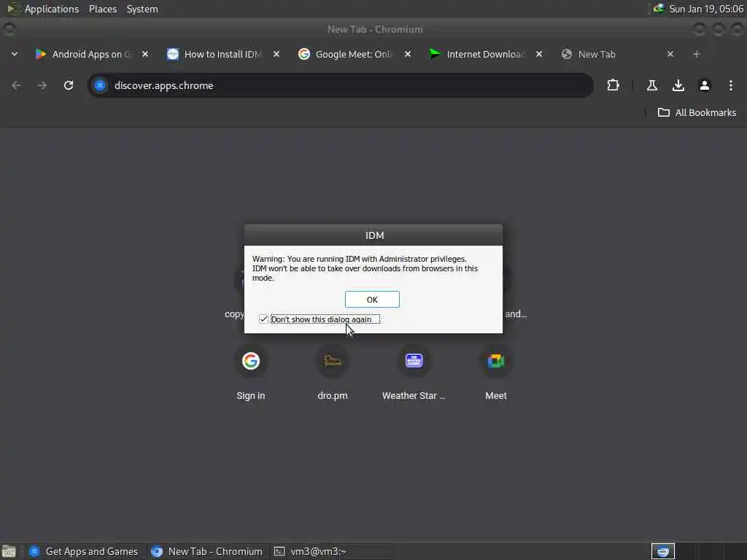This screenshot has height=560, width=747.
Task: Open the Meet shortcut
Action: click(496, 373)
